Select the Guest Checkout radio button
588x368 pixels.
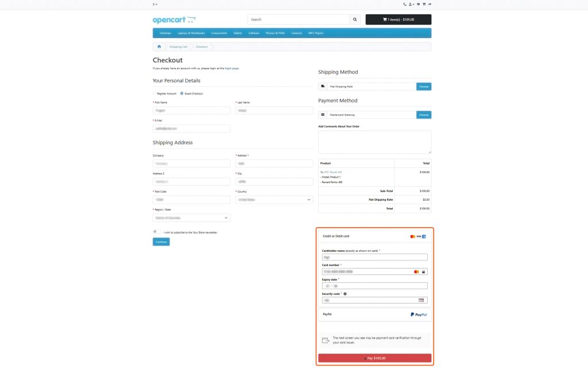tap(181, 93)
